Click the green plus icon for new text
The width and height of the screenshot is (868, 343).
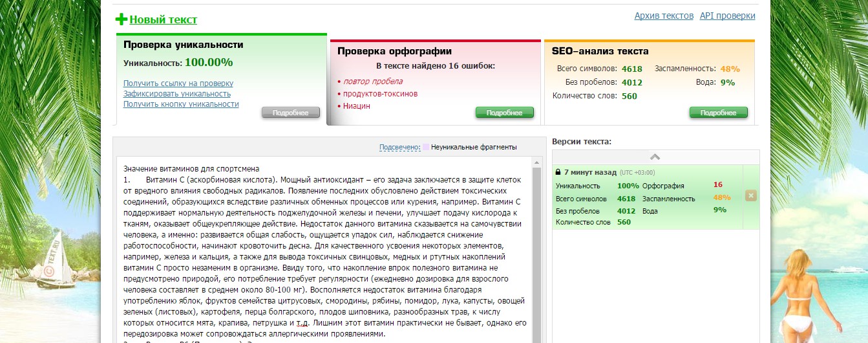[x=122, y=19]
